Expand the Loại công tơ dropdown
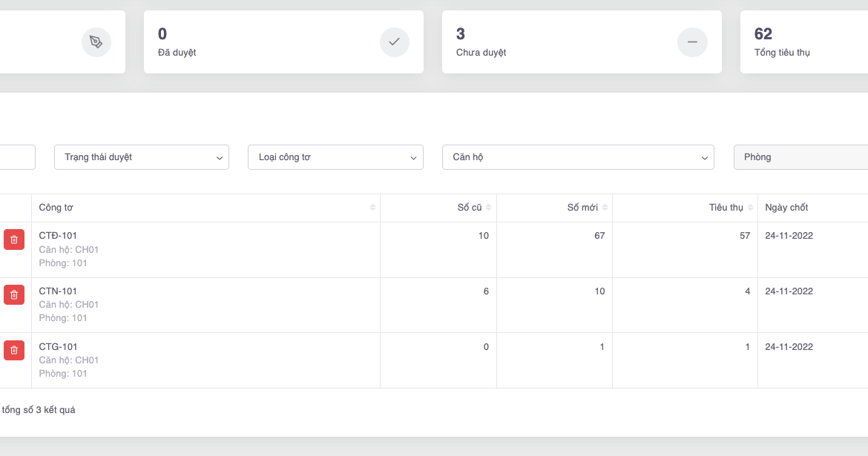The width and height of the screenshot is (868, 456). [335, 157]
